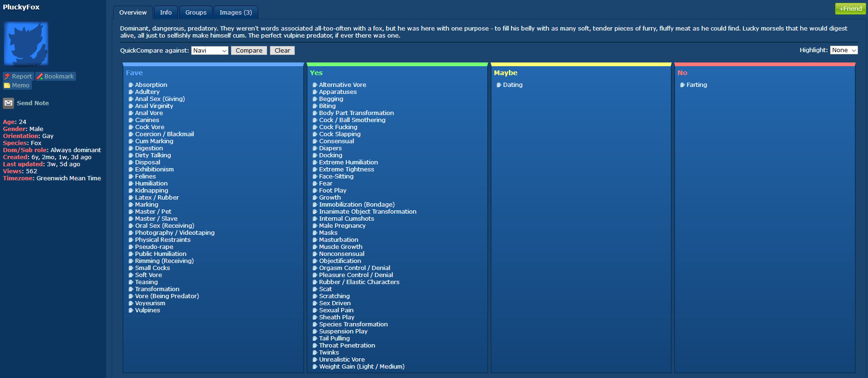Click the No column header
Image resolution: width=868 pixels, height=378 pixels.
click(682, 73)
